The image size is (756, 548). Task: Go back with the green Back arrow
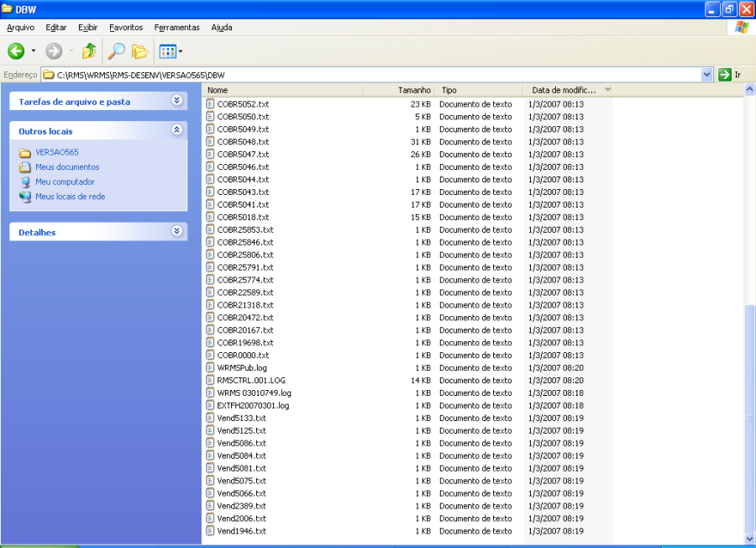click(x=16, y=50)
